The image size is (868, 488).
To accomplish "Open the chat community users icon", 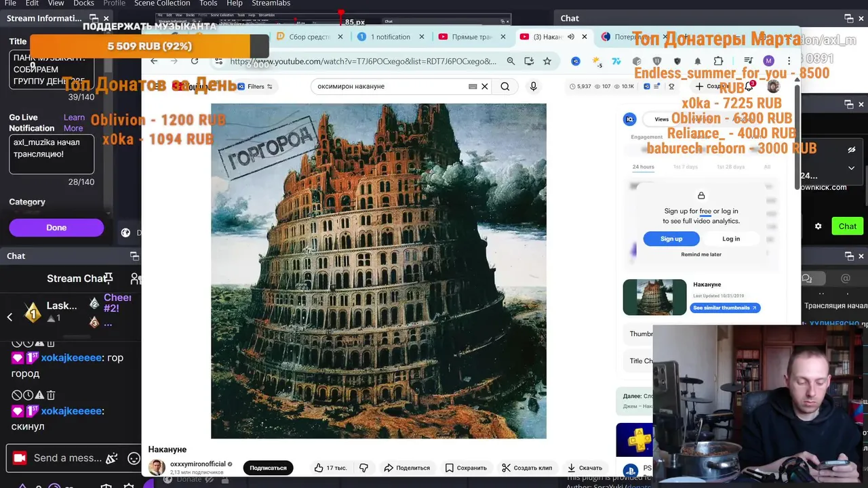I will coord(136,279).
